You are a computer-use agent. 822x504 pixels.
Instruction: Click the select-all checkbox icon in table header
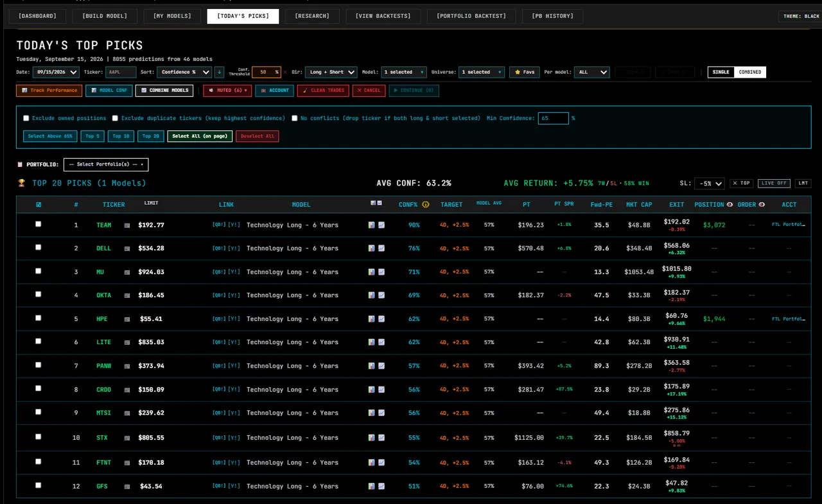[39, 205]
